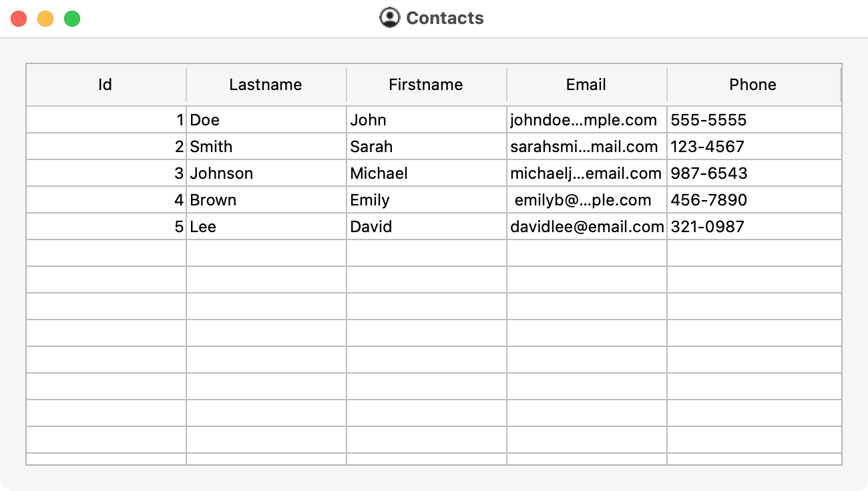868x491 pixels.
Task: Click the Brown lastname cell
Action: point(266,200)
